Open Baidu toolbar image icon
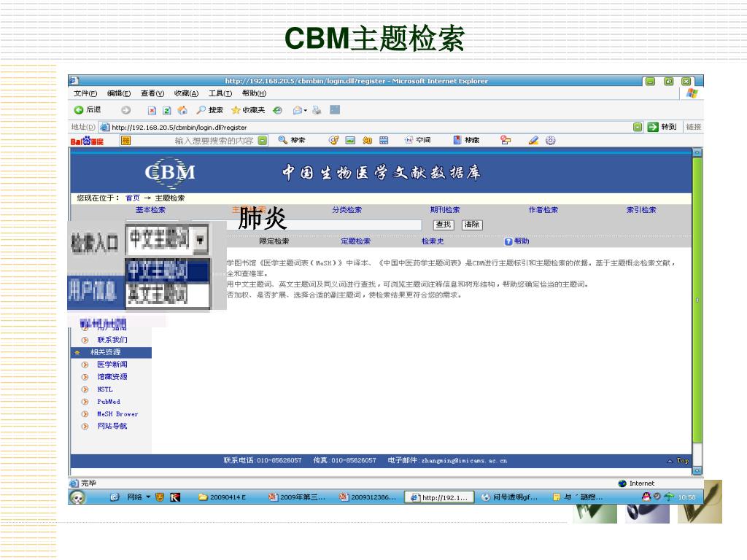Screen dimensions: 747x560 tap(350, 140)
